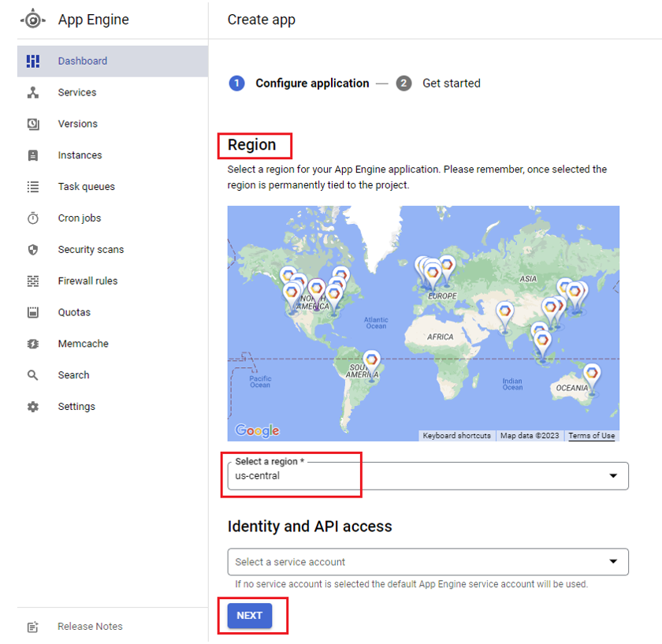Click the App Engine logo icon

point(33,20)
